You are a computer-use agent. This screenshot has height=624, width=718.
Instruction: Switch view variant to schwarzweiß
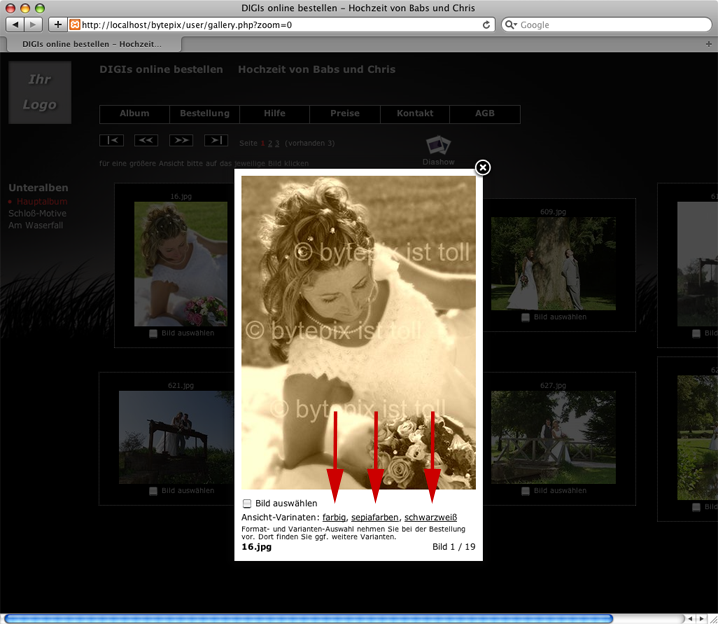431,517
